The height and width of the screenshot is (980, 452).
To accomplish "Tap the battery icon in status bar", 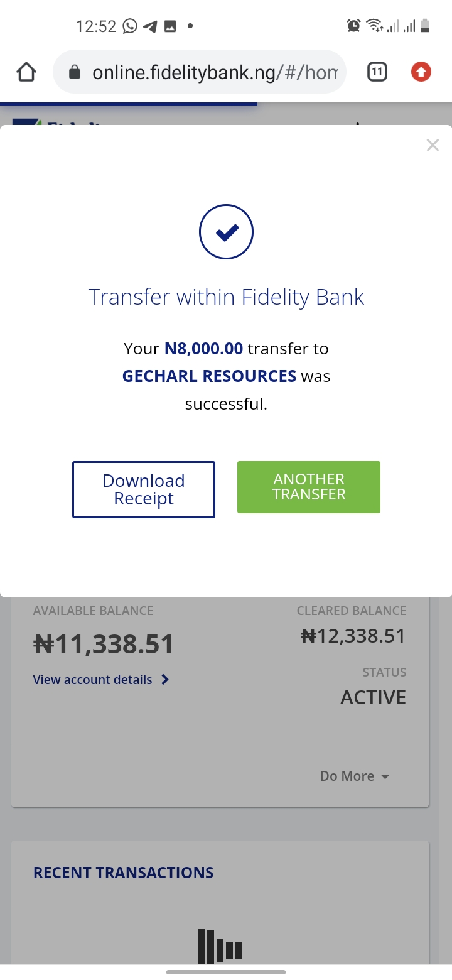I will (425, 26).
